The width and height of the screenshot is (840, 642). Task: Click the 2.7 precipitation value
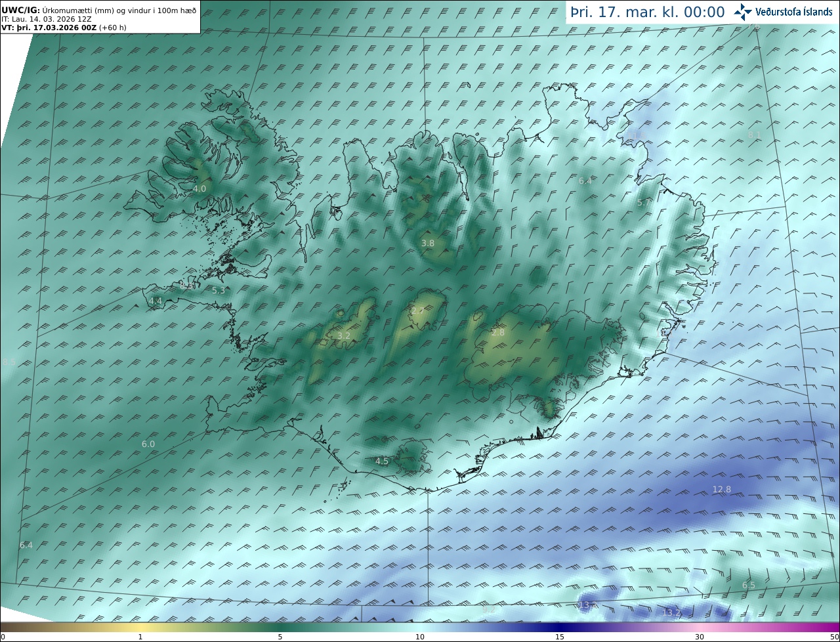click(x=417, y=310)
